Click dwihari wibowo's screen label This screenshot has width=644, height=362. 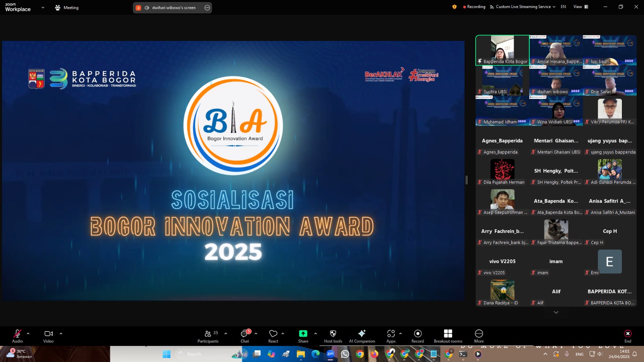[174, 8]
